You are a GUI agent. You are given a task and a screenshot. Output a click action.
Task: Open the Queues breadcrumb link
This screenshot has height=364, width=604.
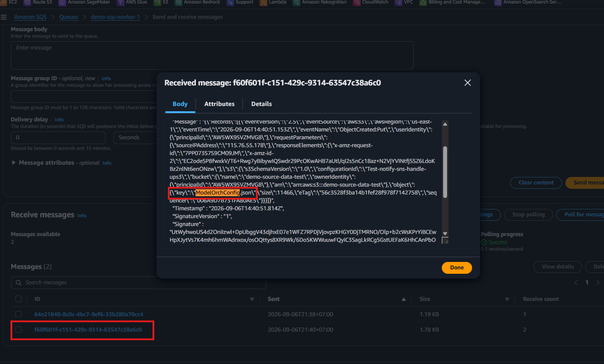coord(68,17)
